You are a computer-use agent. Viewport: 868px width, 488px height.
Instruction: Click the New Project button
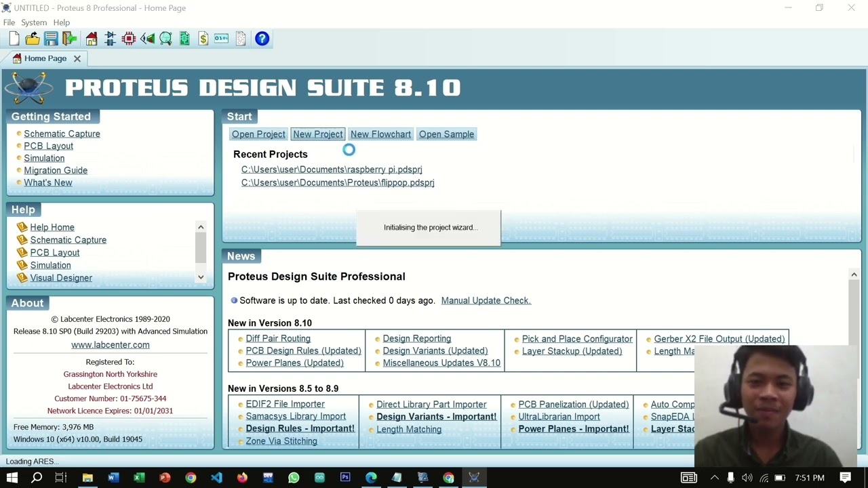pyautogui.click(x=317, y=134)
